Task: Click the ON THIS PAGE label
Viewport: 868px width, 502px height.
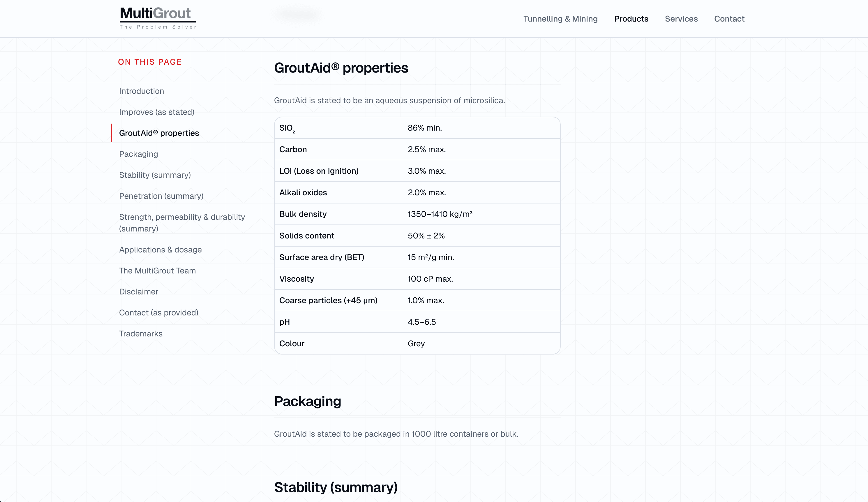Action: 150,62
